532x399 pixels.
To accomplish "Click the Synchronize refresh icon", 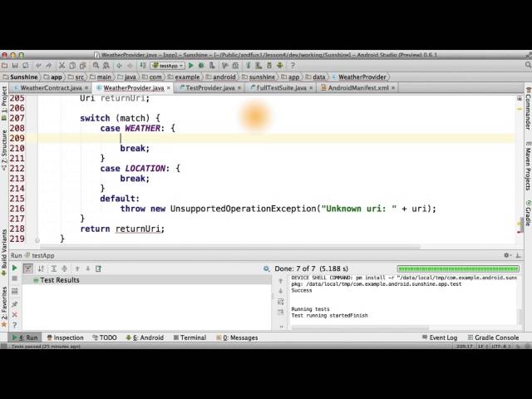I will 26,66.
